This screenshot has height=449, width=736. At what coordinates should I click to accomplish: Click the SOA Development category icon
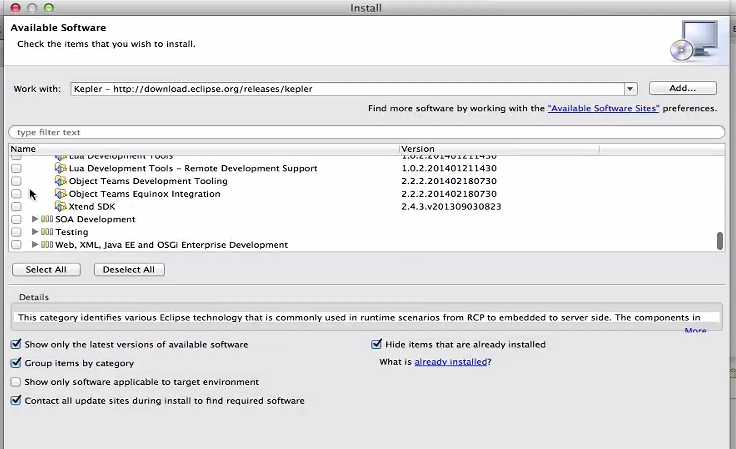tap(47, 219)
